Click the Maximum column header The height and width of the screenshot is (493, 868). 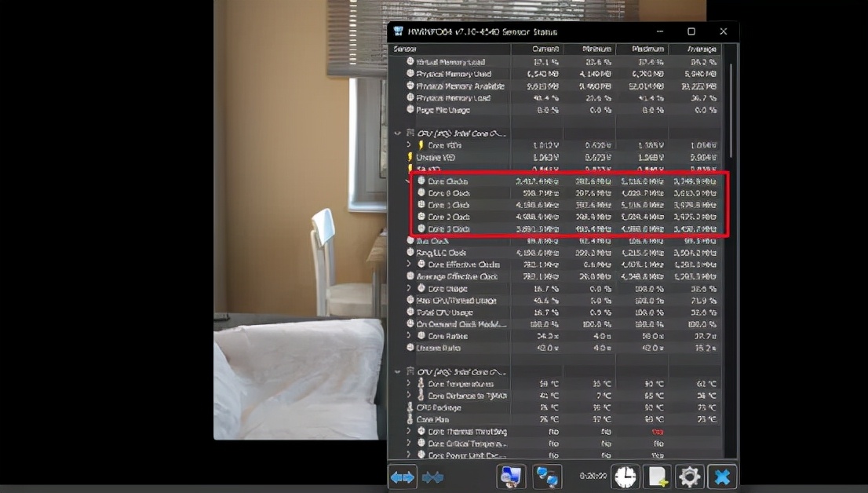click(641, 49)
